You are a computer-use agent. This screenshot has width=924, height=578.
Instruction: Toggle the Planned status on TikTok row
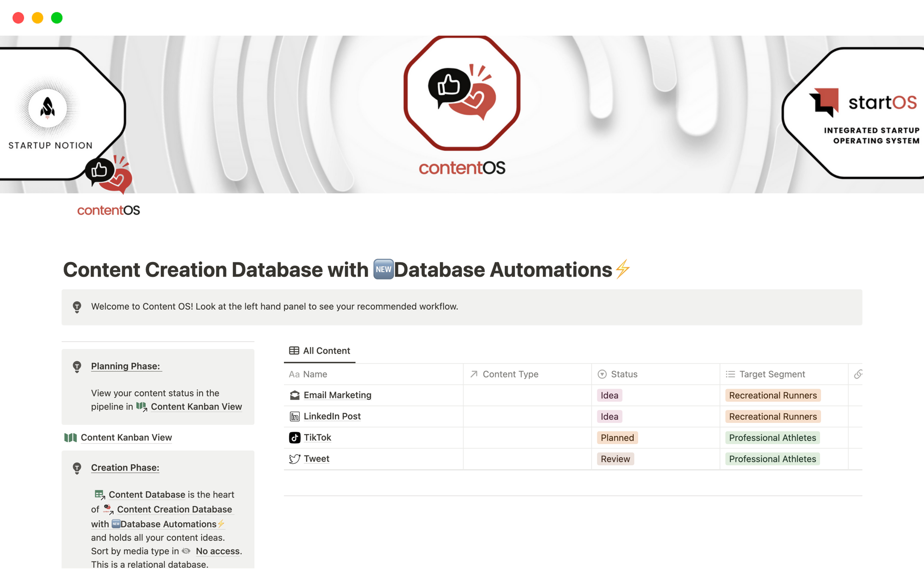pyautogui.click(x=616, y=437)
